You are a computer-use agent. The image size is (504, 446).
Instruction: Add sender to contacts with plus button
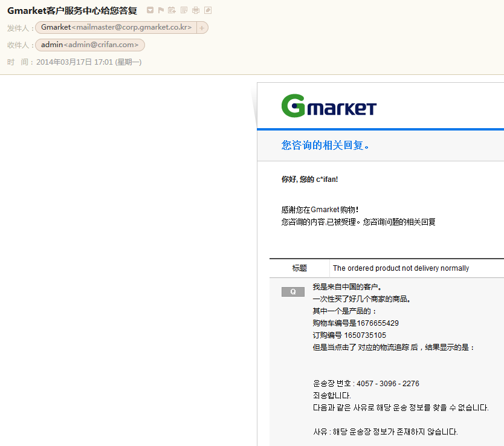(202, 28)
